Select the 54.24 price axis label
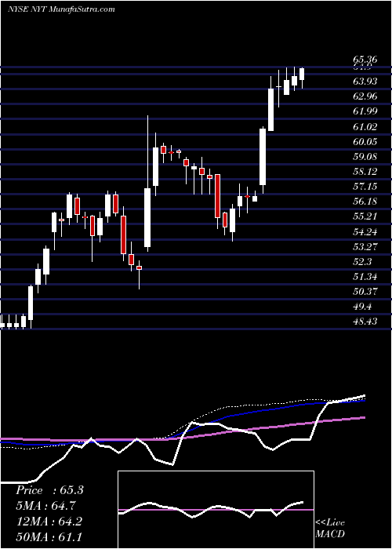This screenshot has height=549, width=392. 365,231
